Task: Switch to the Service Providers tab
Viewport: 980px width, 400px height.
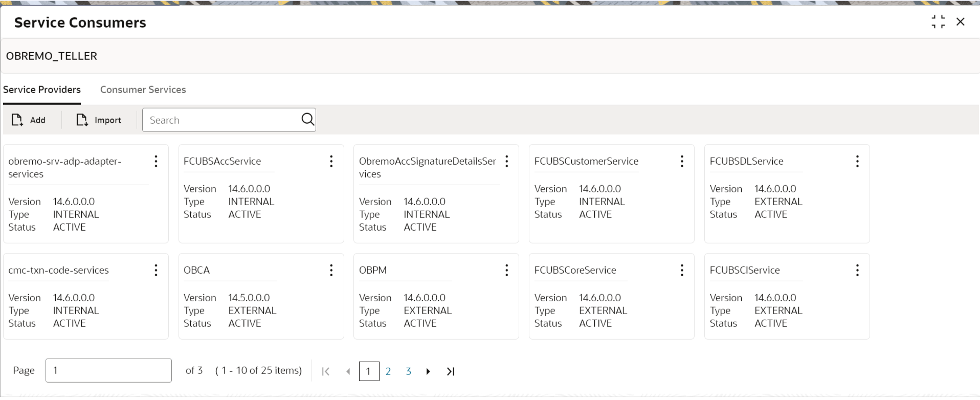Action: (x=42, y=90)
